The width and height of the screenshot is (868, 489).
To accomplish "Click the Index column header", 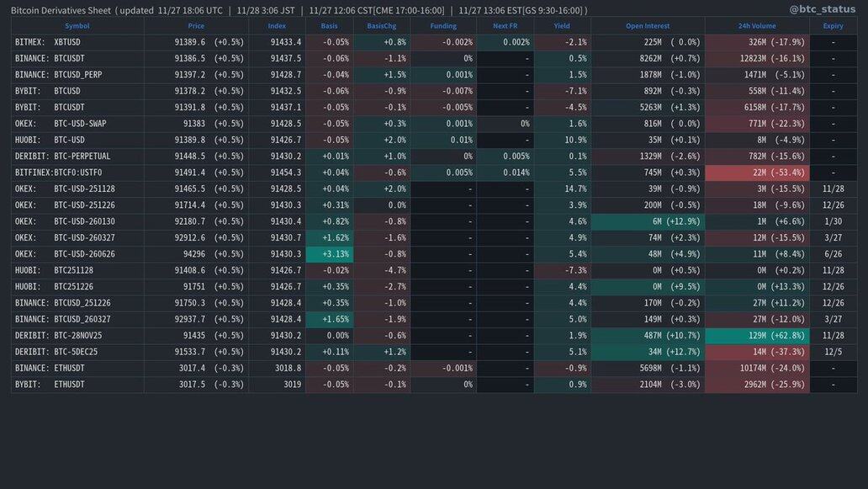I will [x=277, y=26].
